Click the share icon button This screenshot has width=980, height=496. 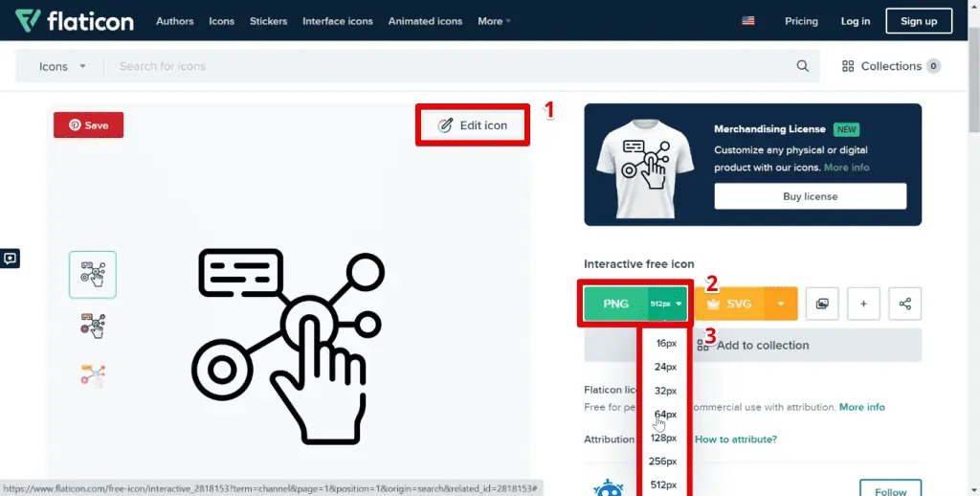[904, 304]
